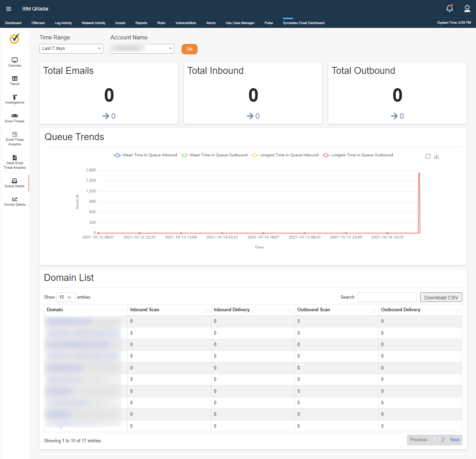Open Domain Details from the sidebar
The width and height of the screenshot is (476, 459).
[14, 201]
